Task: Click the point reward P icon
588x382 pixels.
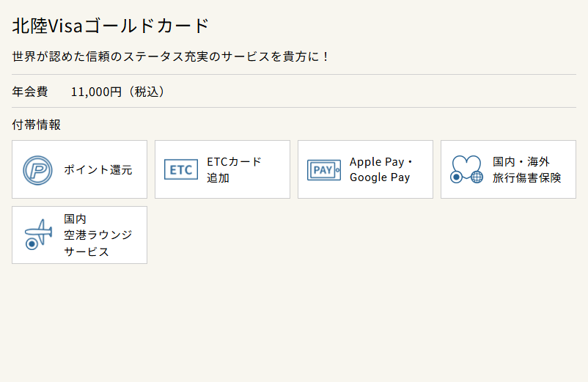Action: tap(37, 170)
